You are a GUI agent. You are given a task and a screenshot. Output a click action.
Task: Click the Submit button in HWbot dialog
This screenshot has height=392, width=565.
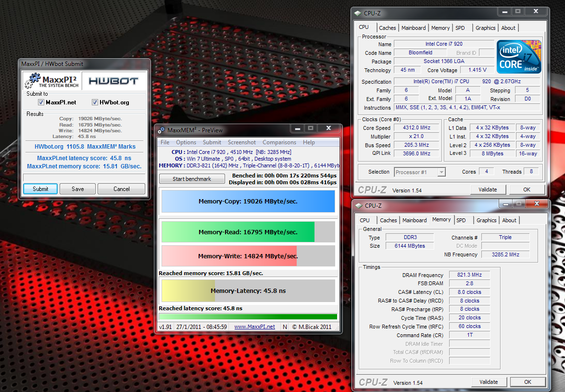[40, 189]
